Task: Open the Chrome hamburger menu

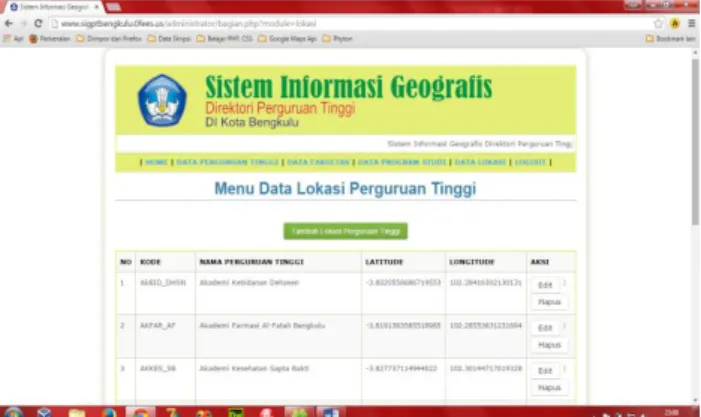Action: pos(691,24)
